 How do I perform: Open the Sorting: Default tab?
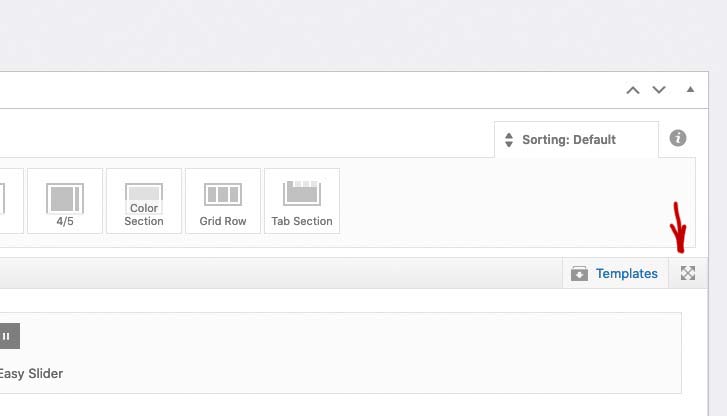[x=576, y=140]
